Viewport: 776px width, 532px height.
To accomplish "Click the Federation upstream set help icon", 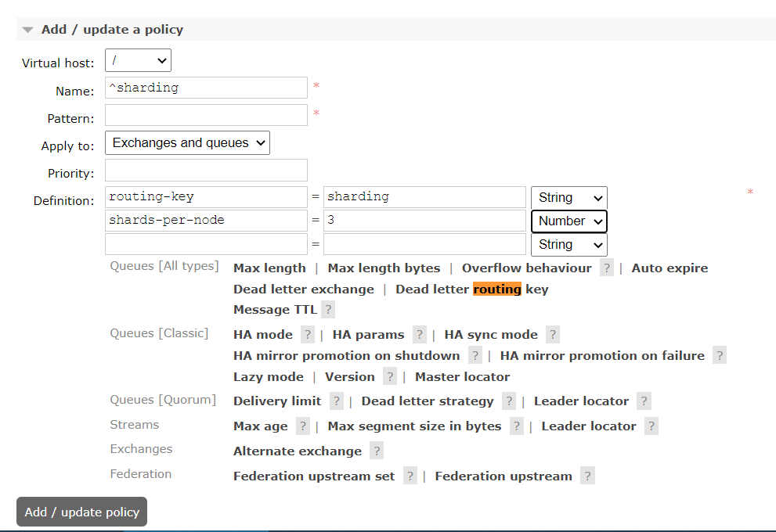I will [410, 476].
